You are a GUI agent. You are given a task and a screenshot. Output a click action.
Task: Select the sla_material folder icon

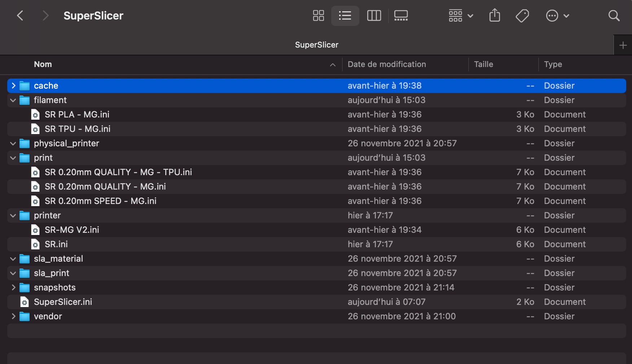[x=25, y=259]
